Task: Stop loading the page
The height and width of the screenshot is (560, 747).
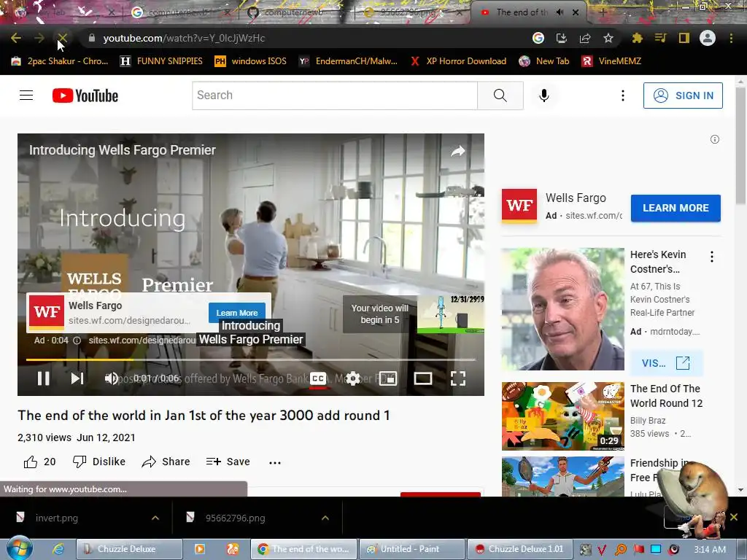Action: (62, 38)
